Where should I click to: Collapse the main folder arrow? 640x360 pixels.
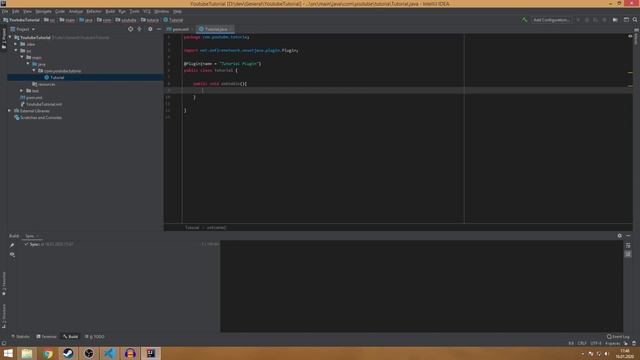(22, 58)
